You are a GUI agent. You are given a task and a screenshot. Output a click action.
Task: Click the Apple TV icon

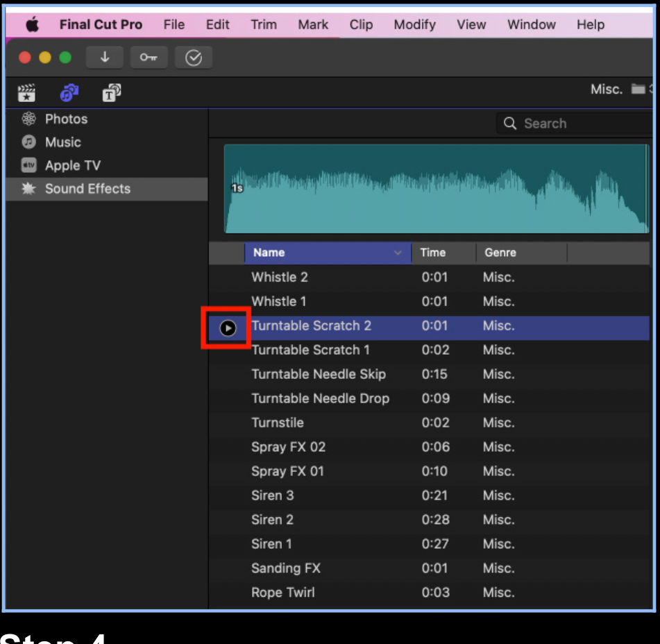pos(28,165)
